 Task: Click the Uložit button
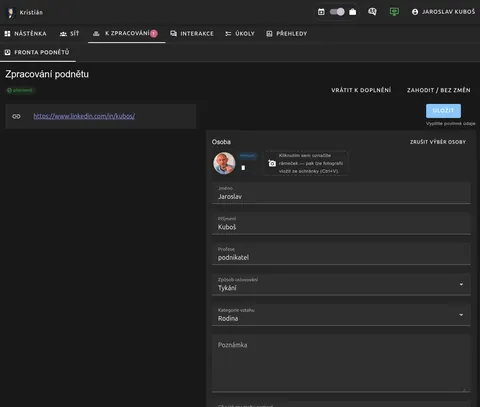(x=443, y=111)
